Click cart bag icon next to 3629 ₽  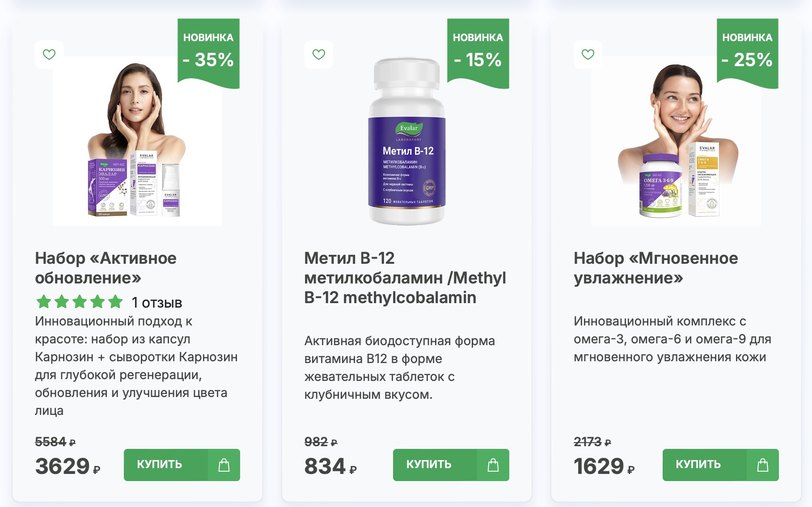224,465
